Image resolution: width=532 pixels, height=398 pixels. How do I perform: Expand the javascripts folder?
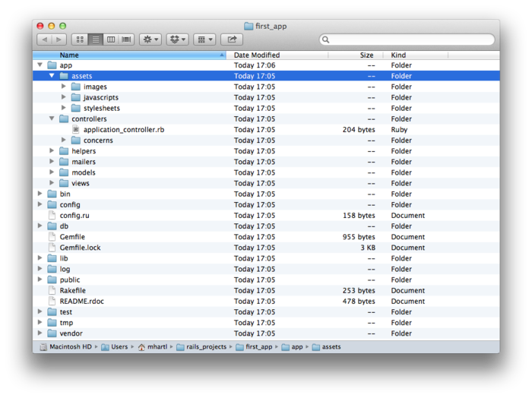(64, 97)
